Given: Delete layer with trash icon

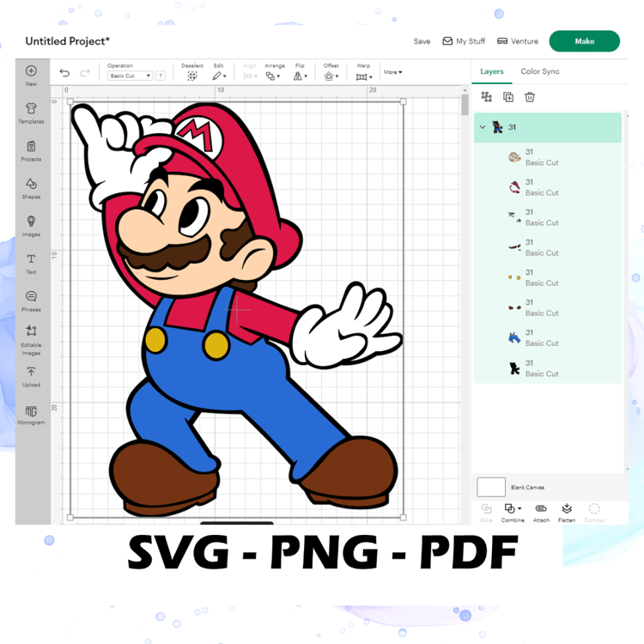Looking at the screenshot, I should (530, 97).
